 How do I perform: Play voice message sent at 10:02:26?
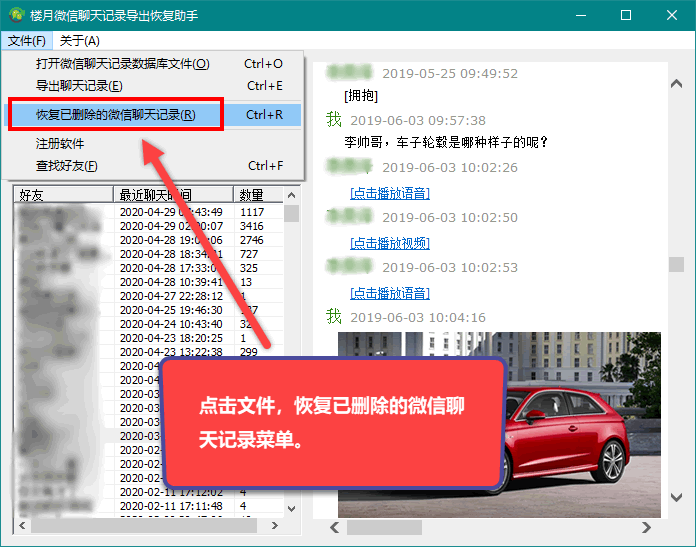[x=389, y=192]
